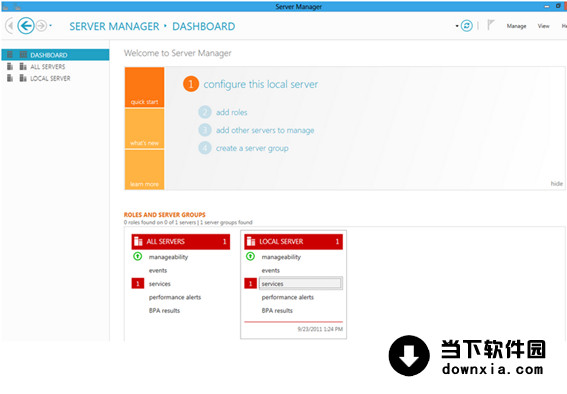Open the Notifications flag icon

(x=491, y=25)
